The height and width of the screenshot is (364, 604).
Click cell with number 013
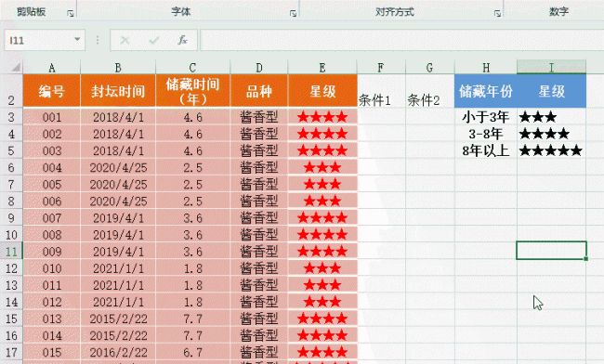coord(52,318)
